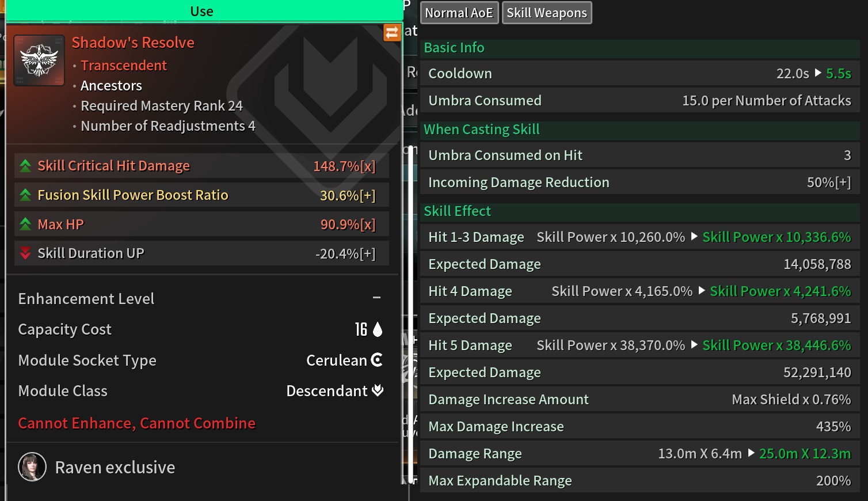The height and width of the screenshot is (501, 868).
Task: Select the 90.9%[x] Max HP value
Action: [x=348, y=225]
